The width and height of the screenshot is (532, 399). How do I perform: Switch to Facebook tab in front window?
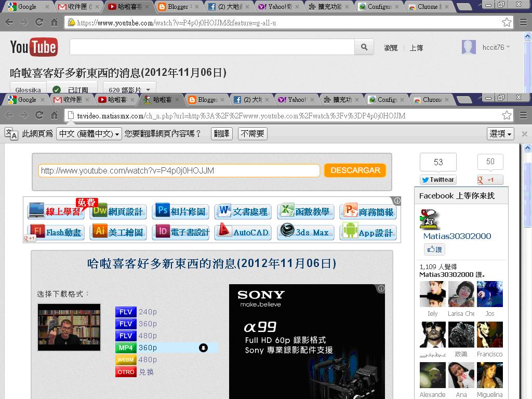pyautogui.click(x=252, y=99)
